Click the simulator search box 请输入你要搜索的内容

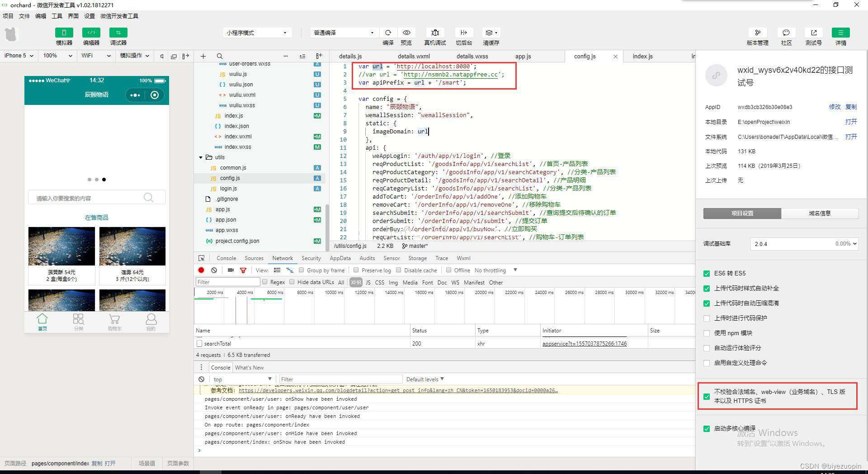point(97,198)
